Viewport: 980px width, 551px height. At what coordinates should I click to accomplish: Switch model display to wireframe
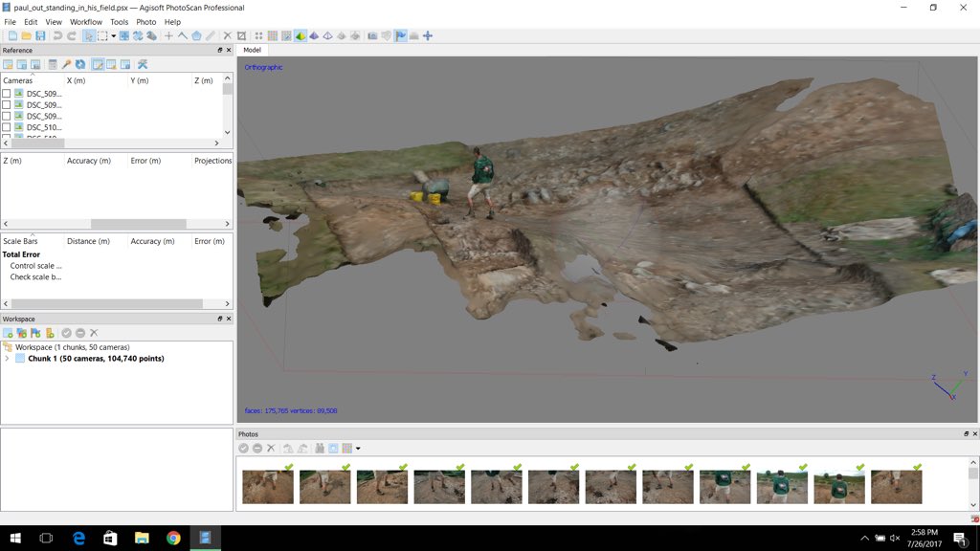(x=327, y=36)
